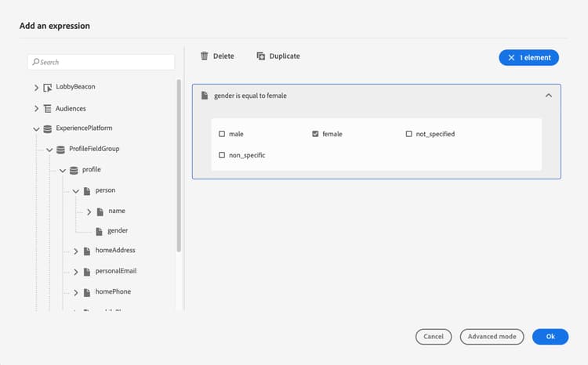Click the name field document icon
Viewport: 588px width, 365px height.
point(100,211)
